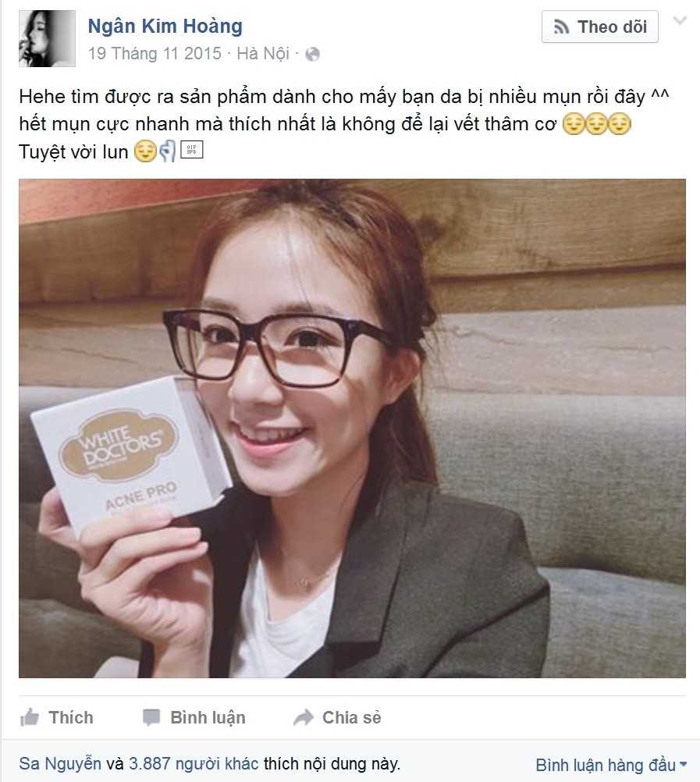Click the thumbs-up icon beside Thích
The image size is (700, 782).
[x=30, y=717]
